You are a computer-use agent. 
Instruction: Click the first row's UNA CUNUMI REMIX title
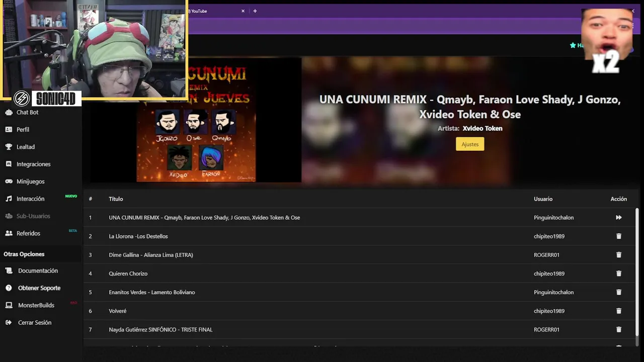pos(204,218)
